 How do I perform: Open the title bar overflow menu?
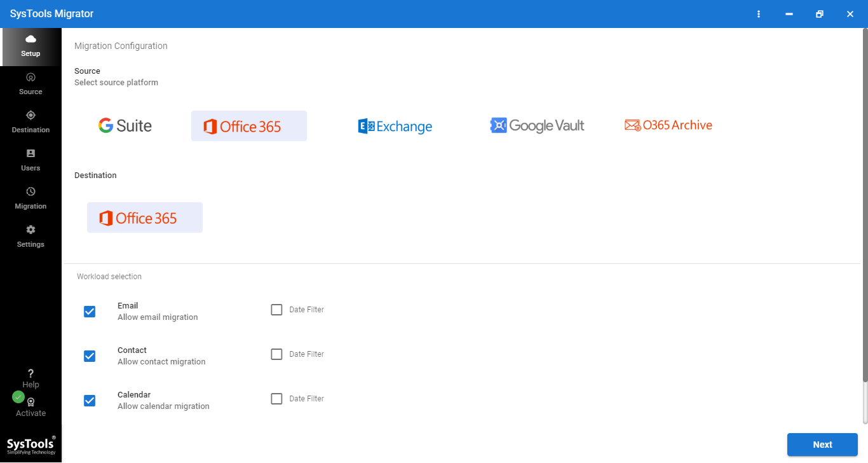(x=758, y=13)
